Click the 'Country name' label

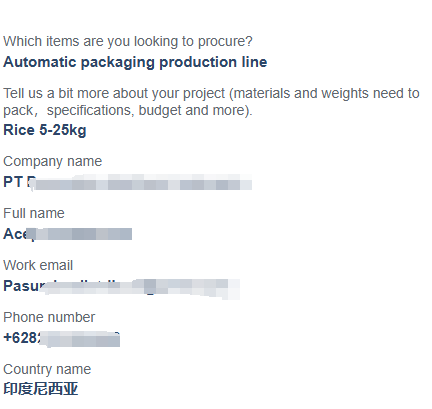coord(47,369)
